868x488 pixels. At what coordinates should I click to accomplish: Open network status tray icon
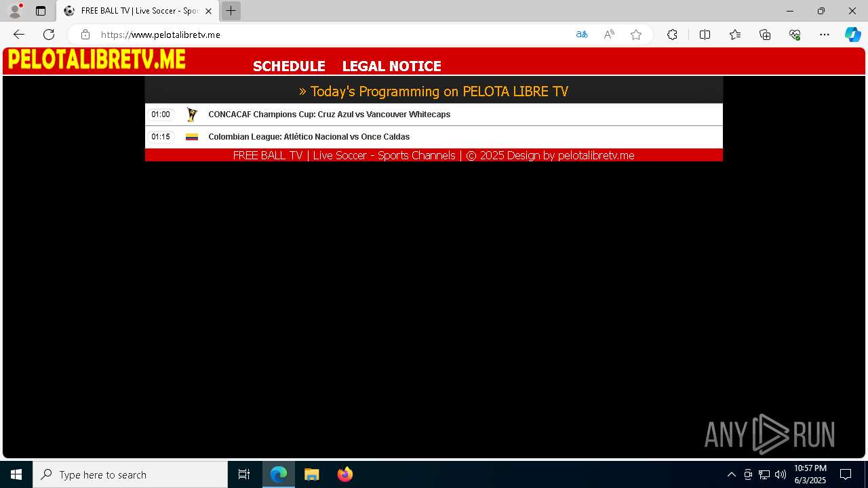pyautogui.click(x=764, y=474)
